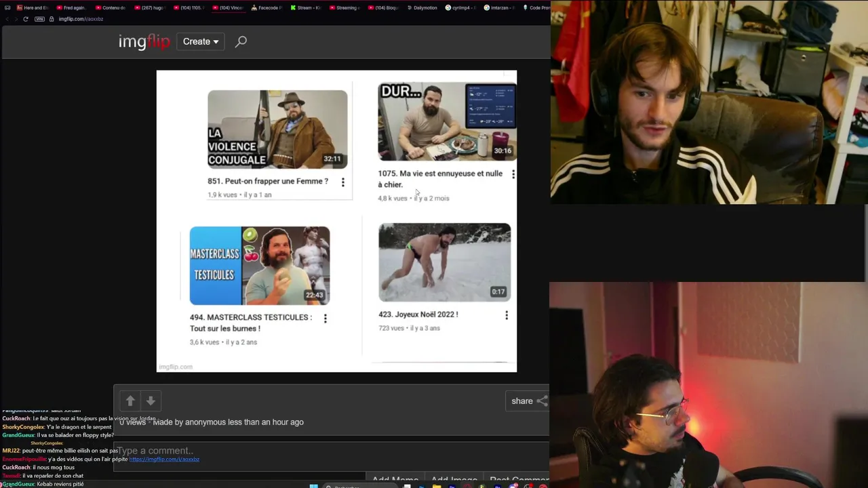Click the La Violence Conjugale thumbnail

click(277, 129)
